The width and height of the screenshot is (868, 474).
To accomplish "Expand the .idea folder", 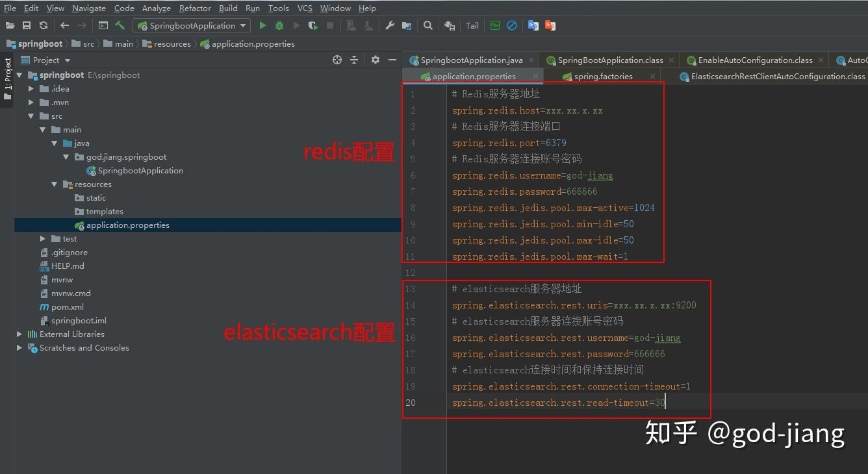I will tap(31, 89).
